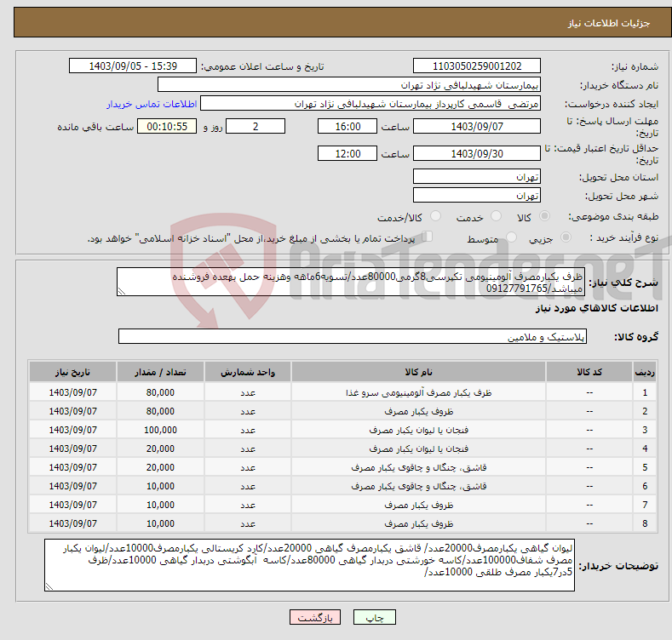This screenshot has height=640, width=672.
Task: Click the جزئیات اطلاعات نیاز page header
Action: [609, 23]
